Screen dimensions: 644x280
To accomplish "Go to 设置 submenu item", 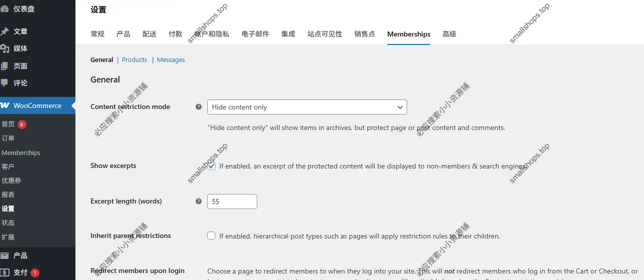I will pos(8,208).
